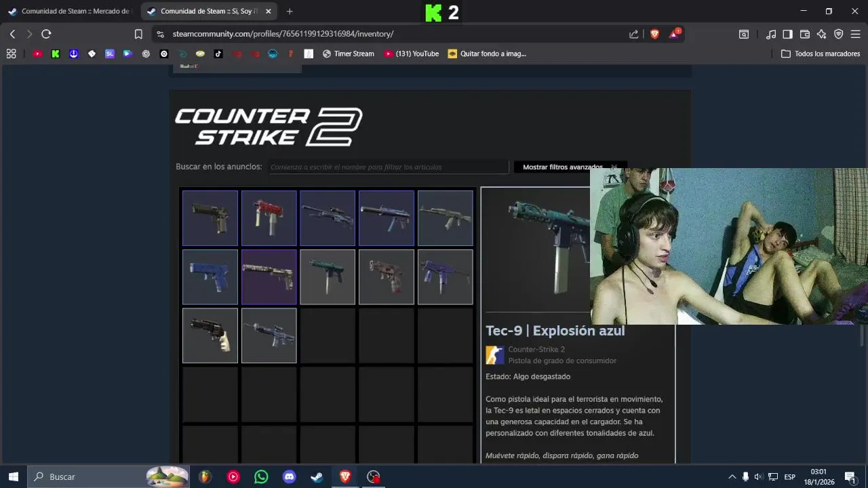868x488 pixels.
Task: Bookmark this page with the bookmark icon
Action: click(138, 34)
